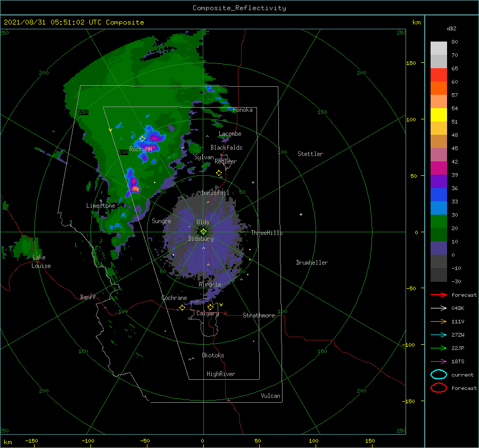Click the Strathmore town label
Viewport: 479px width, 448px height.
click(x=259, y=315)
